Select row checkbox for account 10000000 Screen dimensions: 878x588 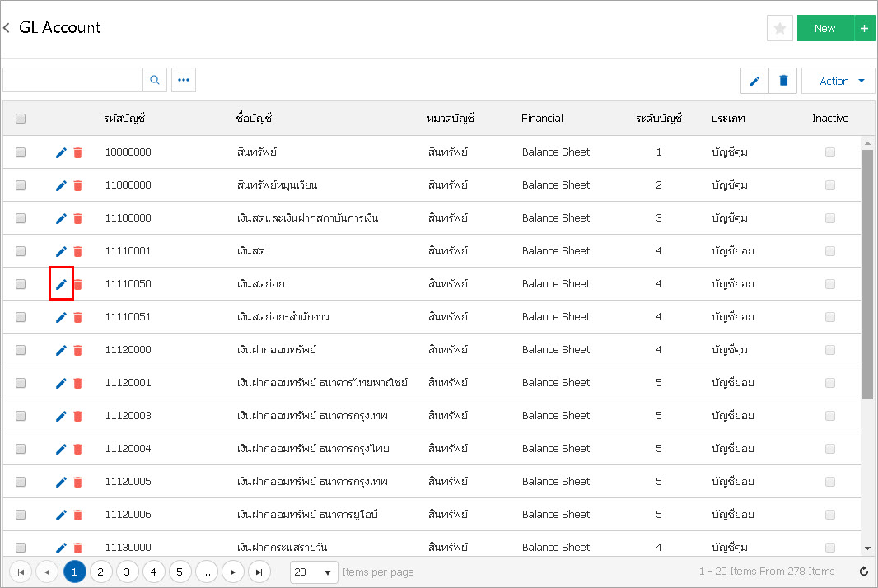pos(21,152)
